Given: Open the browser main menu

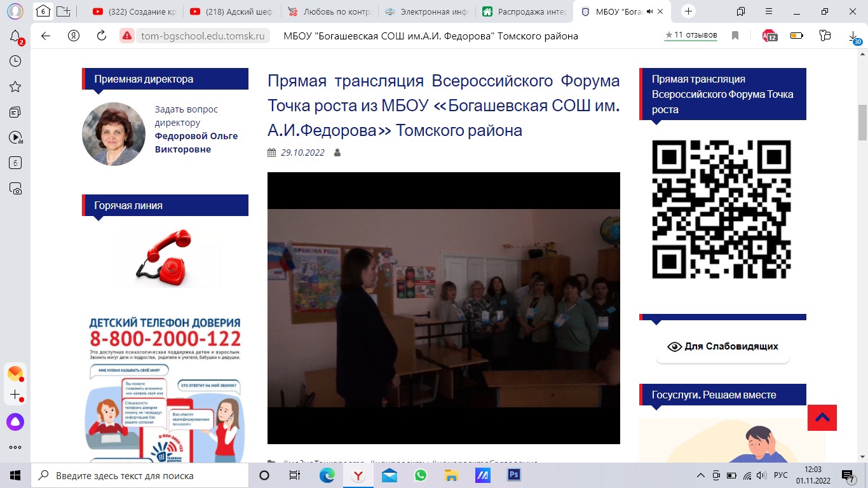Looking at the screenshot, I should pyautogui.click(x=769, y=11).
